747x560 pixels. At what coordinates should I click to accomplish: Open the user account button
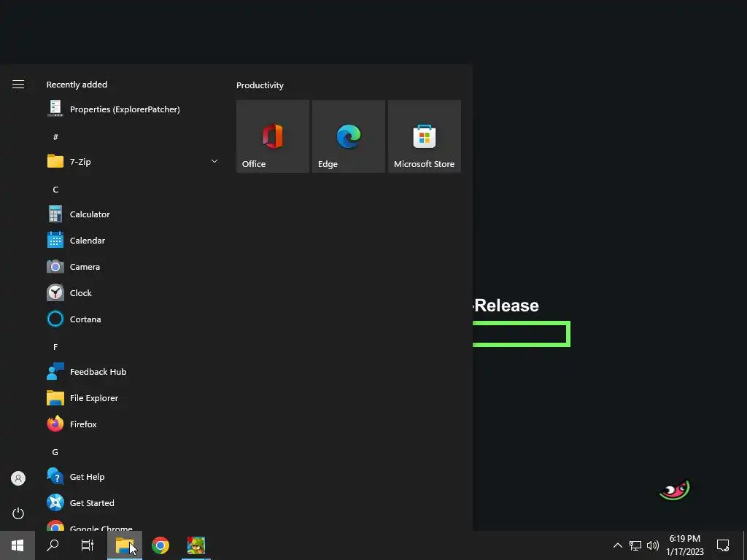point(18,478)
